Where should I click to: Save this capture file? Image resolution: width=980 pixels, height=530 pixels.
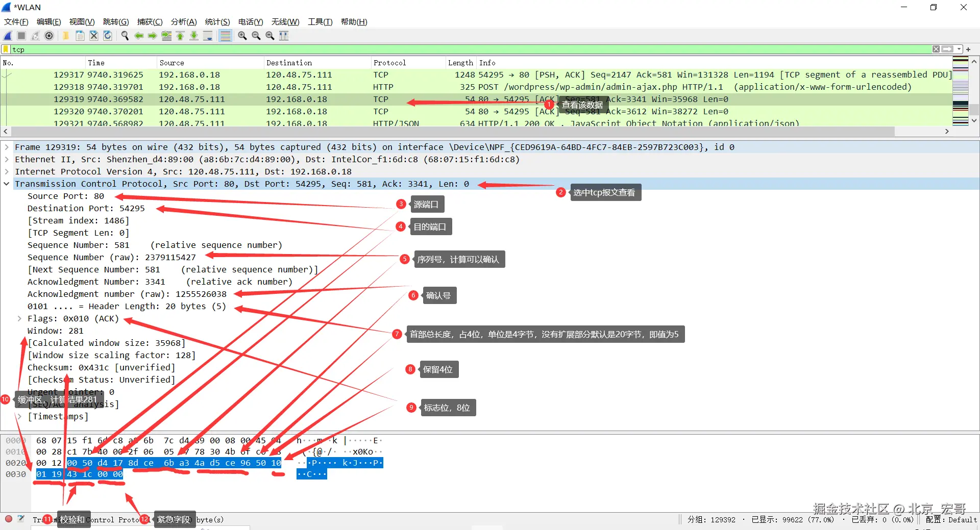(80, 36)
